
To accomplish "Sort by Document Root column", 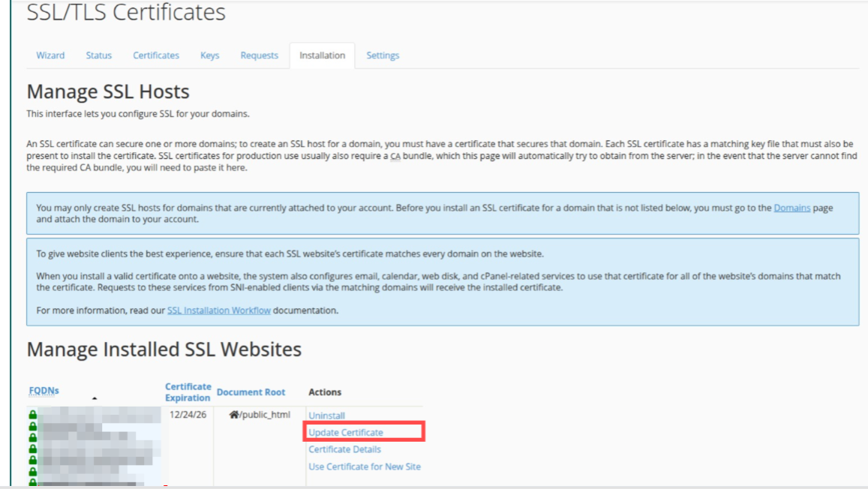I will tap(251, 392).
